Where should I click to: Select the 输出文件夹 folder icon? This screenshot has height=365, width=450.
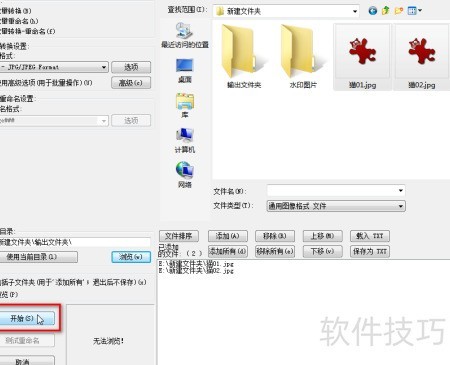[x=244, y=57]
